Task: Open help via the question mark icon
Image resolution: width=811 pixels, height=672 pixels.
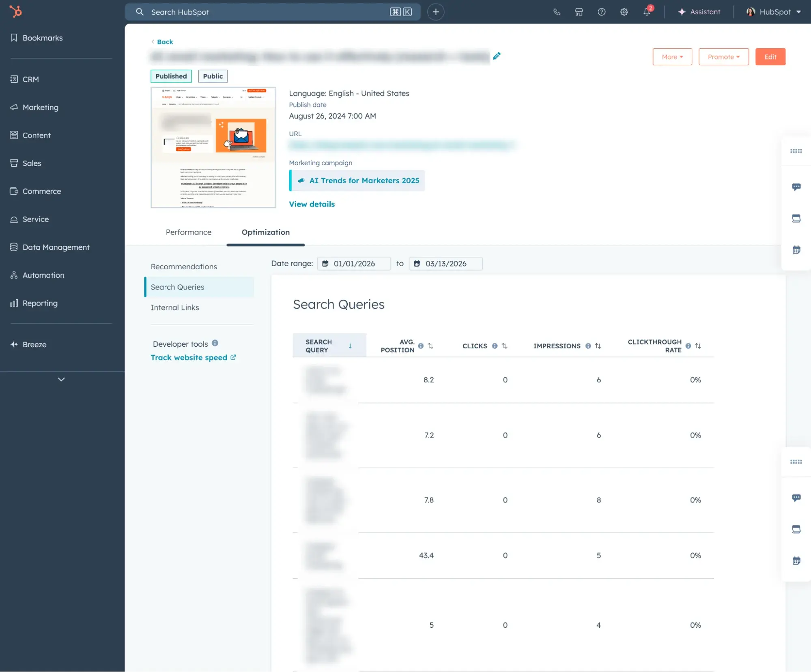Action: (601, 11)
